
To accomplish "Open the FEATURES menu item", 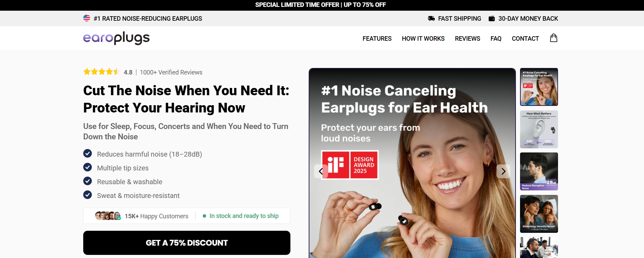I will tap(377, 39).
